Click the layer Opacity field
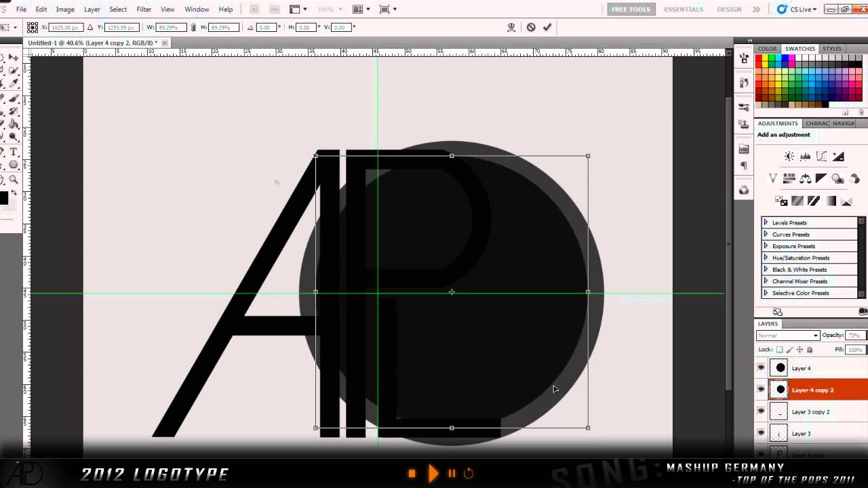This screenshot has width=868, height=488. pyautogui.click(x=854, y=335)
